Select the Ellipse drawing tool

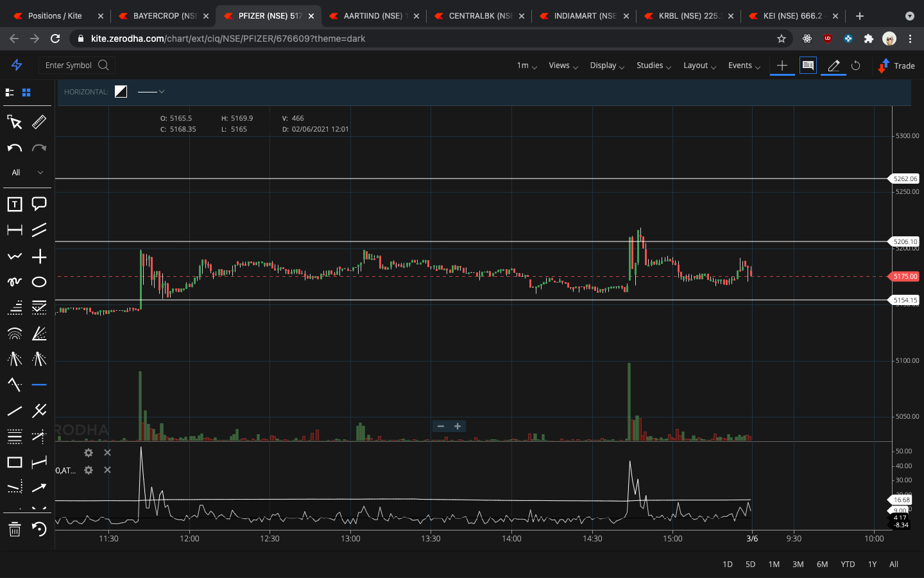[39, 281]
